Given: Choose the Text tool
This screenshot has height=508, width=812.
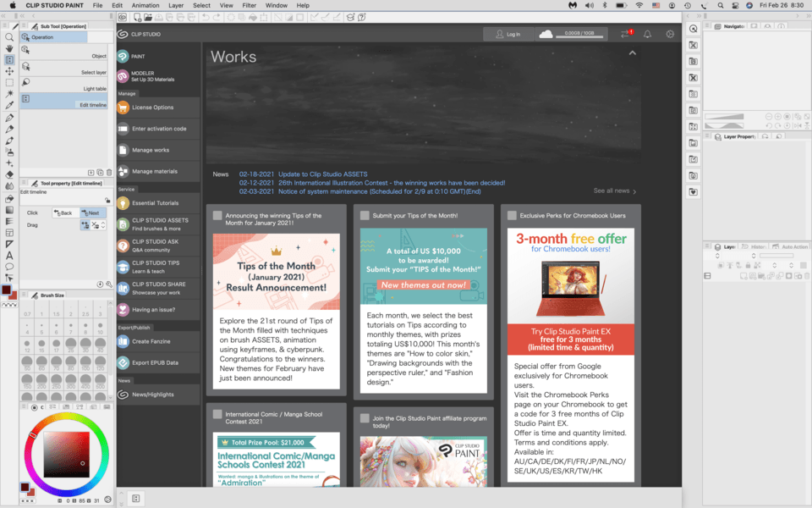Looking at the screenshot, I should (9, 255).
